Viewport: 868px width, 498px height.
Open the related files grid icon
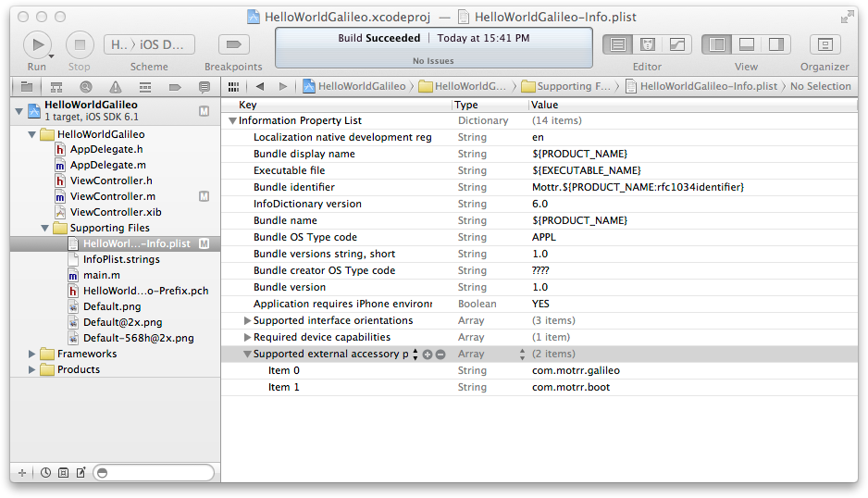pos(233,86)
